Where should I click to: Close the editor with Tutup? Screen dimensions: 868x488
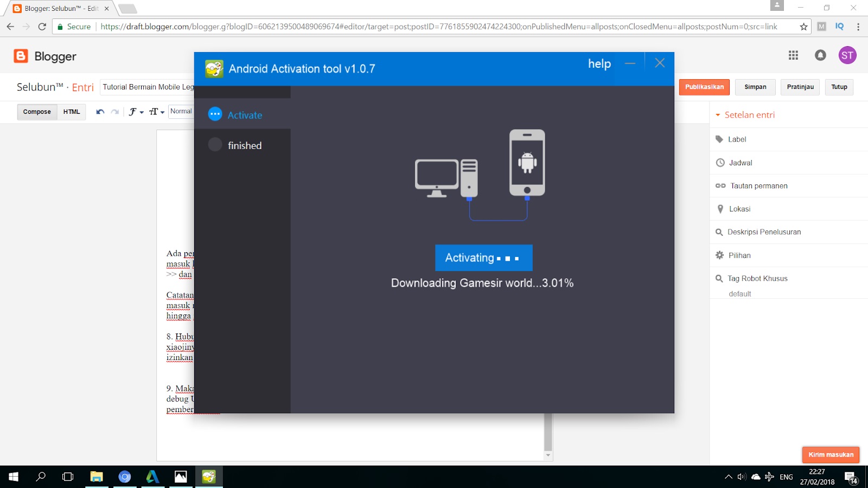click(x=839, y=87)
